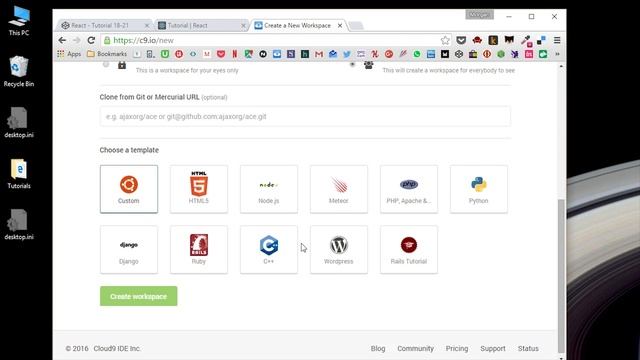The width and height of the screenshot is (640, 360).
Task: Open the Chrome hamburger menu
Action: point(557,40)
